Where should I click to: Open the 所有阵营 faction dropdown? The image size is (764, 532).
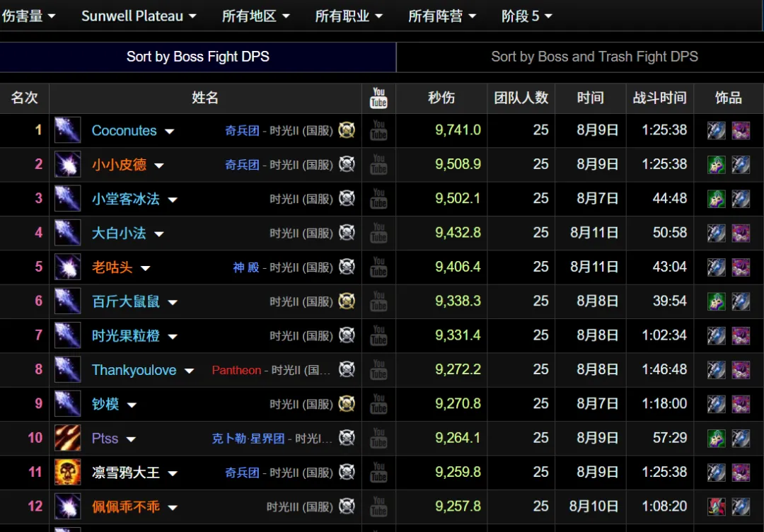point(442,16)
